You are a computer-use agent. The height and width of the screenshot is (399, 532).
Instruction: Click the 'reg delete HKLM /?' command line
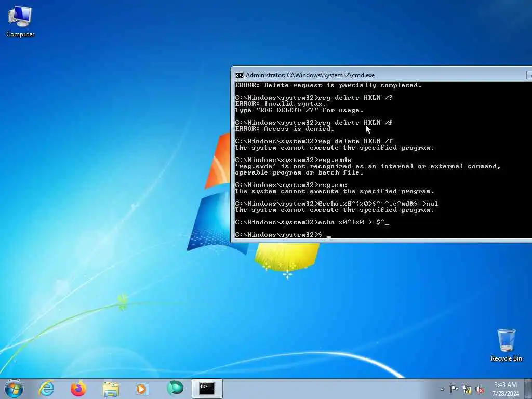313,98
